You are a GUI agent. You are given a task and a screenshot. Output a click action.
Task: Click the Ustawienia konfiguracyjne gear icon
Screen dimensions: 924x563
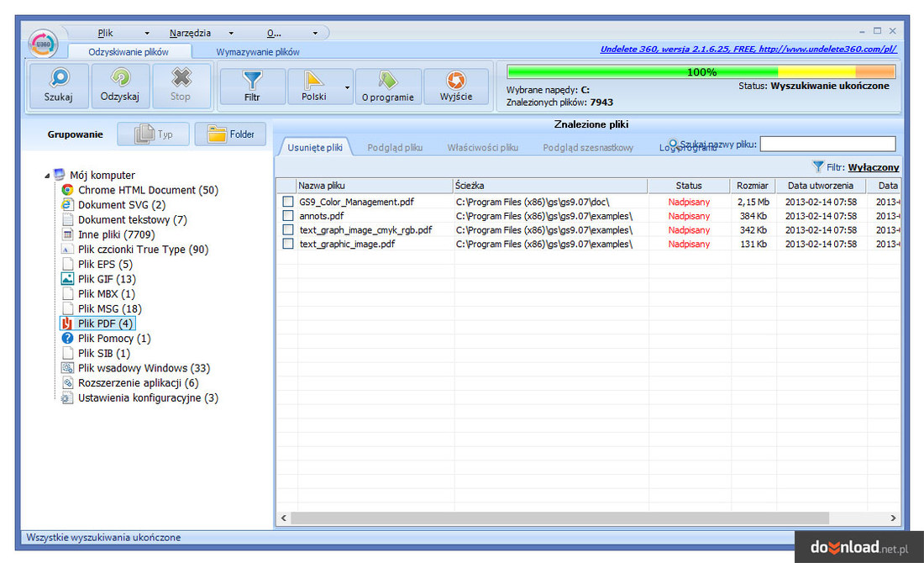coord(68,398)
